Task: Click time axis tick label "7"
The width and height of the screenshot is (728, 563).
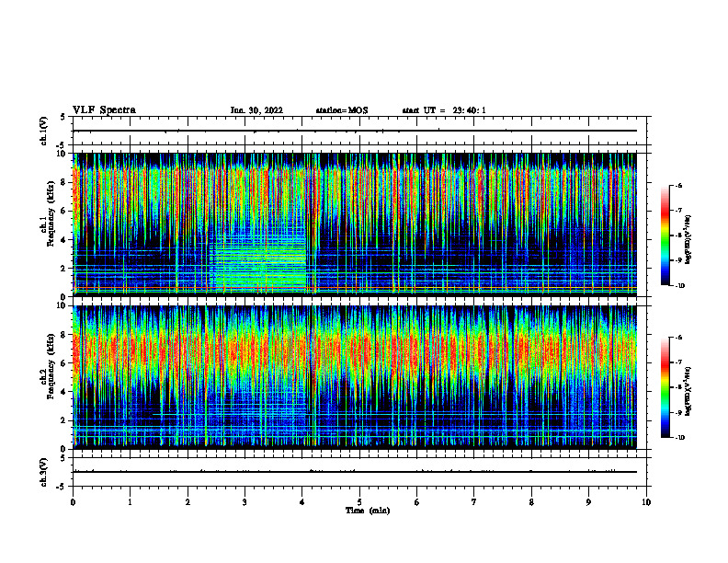Action: [x=474, y=502]
